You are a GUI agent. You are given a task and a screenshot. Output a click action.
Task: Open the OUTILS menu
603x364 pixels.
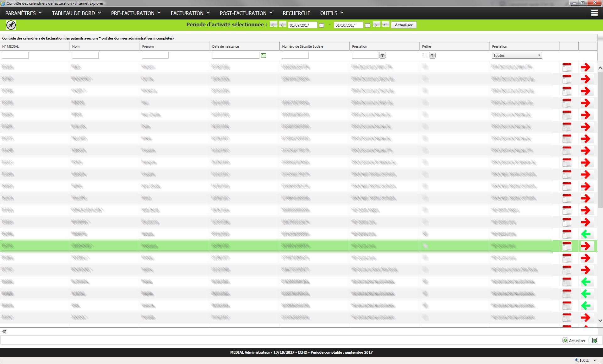click(x=332, y=13)
